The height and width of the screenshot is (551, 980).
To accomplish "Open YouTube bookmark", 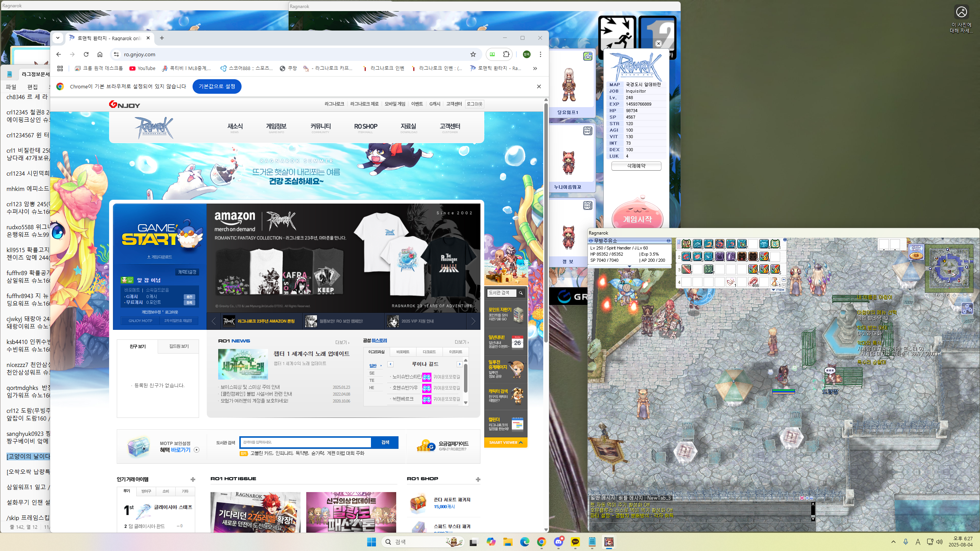I will [x=142, y=68].
